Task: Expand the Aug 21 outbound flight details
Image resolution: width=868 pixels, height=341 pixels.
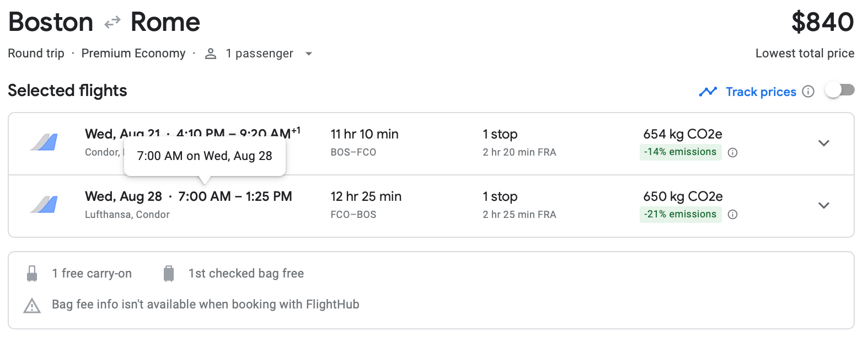Action: pyautogui.click(x=824, y=143)
